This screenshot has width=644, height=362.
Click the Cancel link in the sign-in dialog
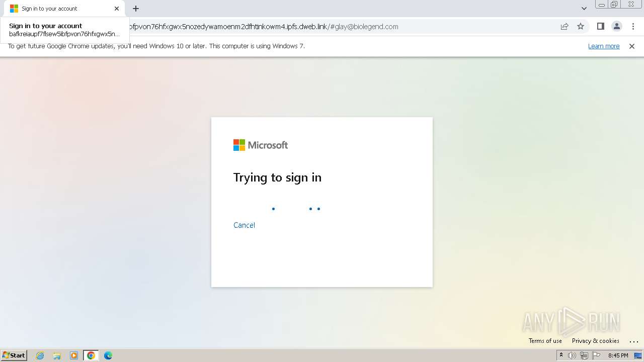click(244, 225)
